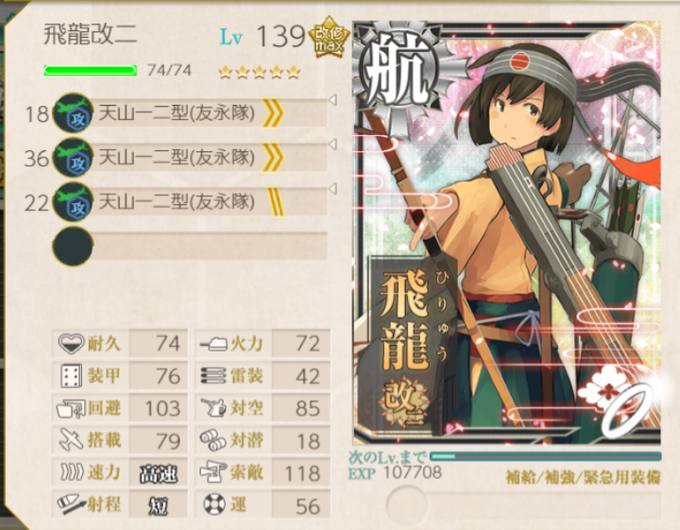Click the 耐久 heart icon
Image resolution: width=680 pixels, height=530 pixels.
(x=70, y=343)
